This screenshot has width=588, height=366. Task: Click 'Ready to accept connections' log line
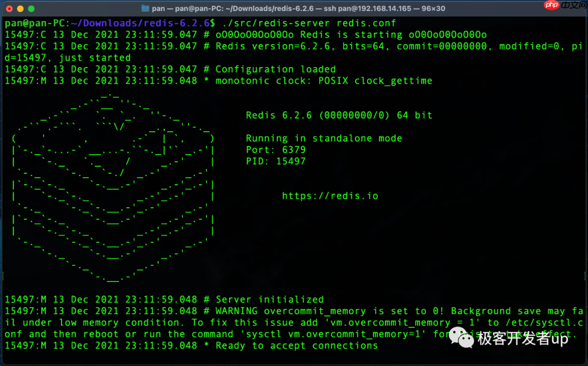191,346
